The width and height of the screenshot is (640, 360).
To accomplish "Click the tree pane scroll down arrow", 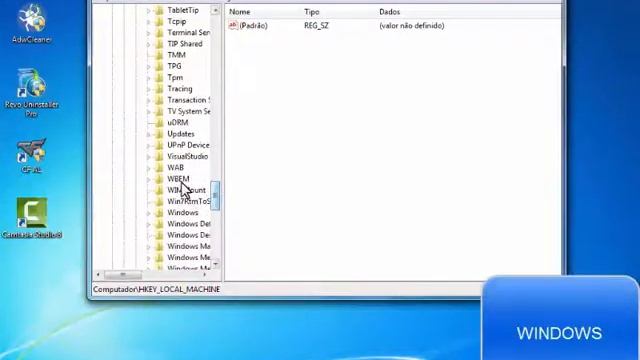I will (215, 264).
